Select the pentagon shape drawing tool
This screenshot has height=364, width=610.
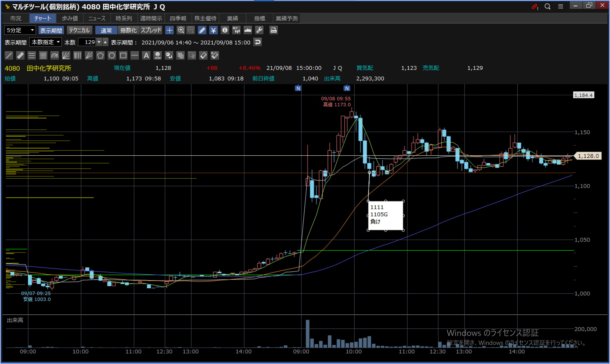tap(100, 56)
